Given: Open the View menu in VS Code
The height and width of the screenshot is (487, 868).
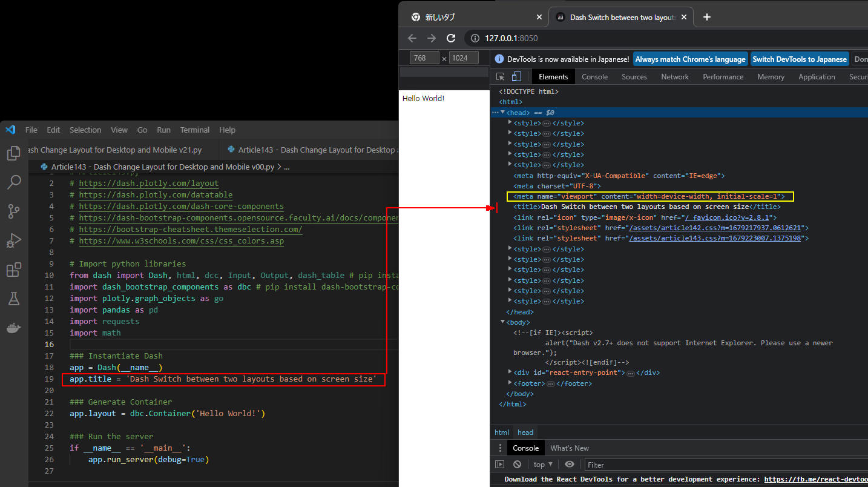Looking at the screenshot, I should coord(119,130).
